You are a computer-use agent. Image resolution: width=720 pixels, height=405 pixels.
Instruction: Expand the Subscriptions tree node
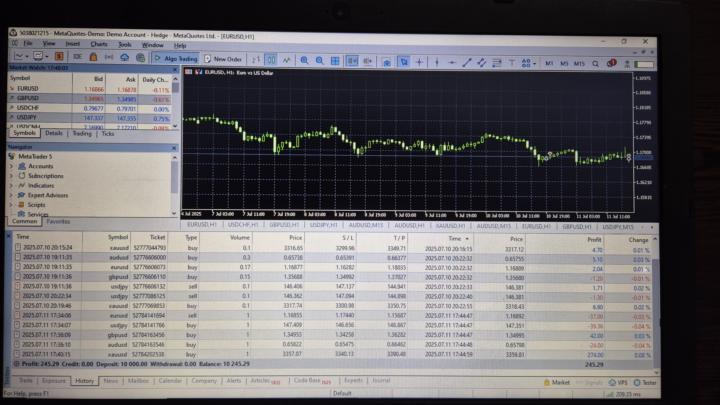[11, 175]
